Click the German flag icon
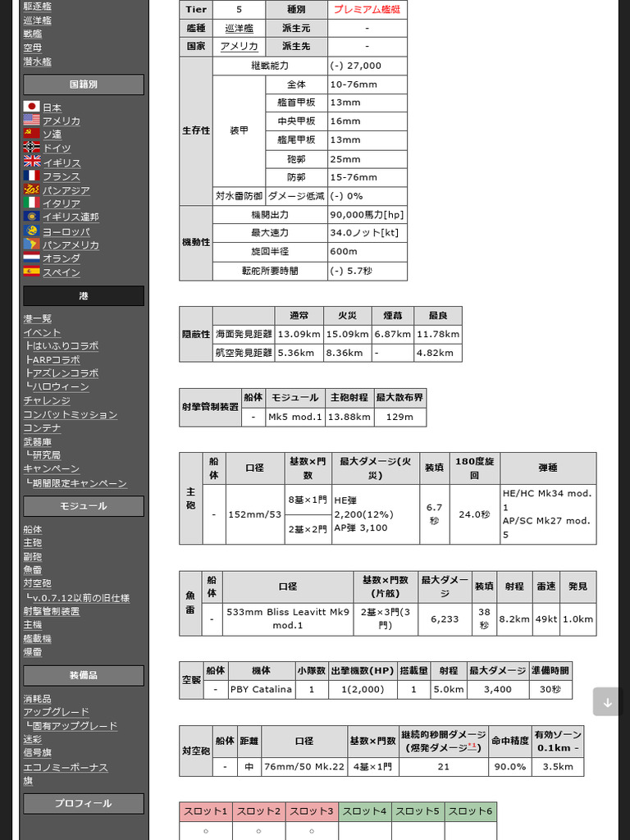The image size is (630, 840). (32, 147)
